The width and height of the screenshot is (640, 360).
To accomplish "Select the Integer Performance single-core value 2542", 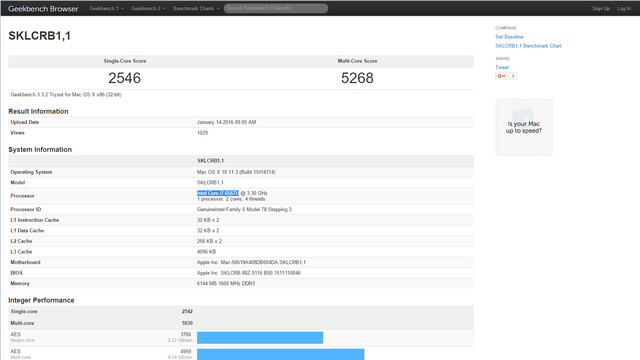I will click(x=187, y=311).
